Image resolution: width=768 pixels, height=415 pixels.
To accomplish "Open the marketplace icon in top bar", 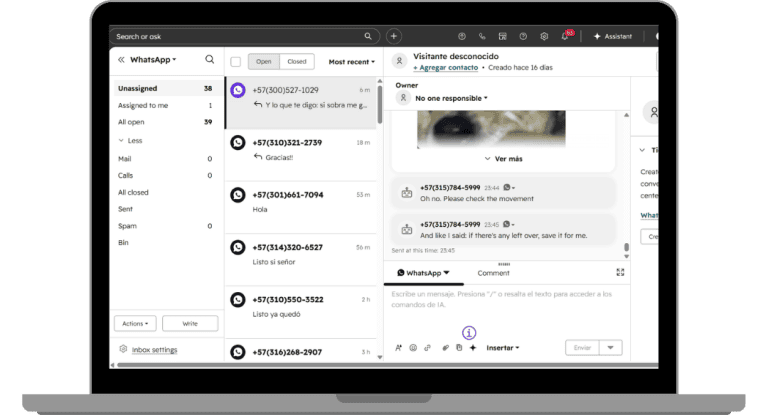I will click(503, 36).
